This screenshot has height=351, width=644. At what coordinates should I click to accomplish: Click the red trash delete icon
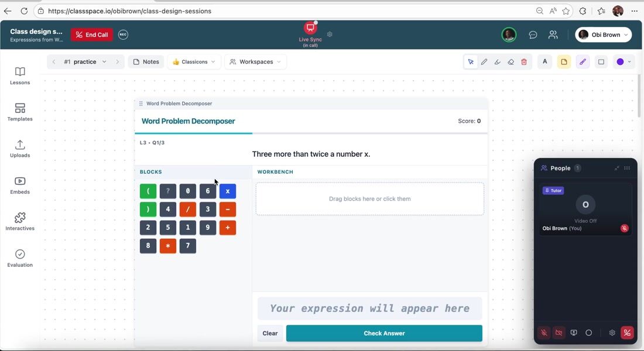(x=524, y=62)
